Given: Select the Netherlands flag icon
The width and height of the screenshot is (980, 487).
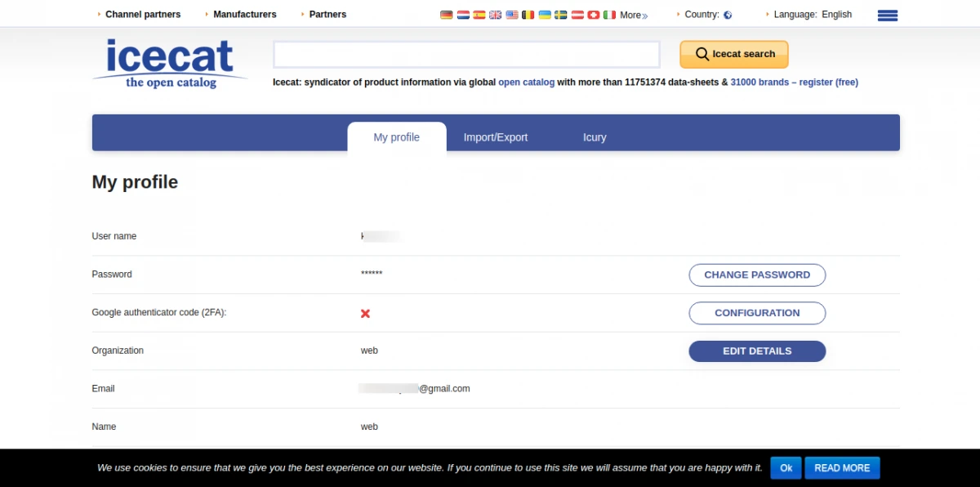Looking at the screenshot, I should click(462, 15).
